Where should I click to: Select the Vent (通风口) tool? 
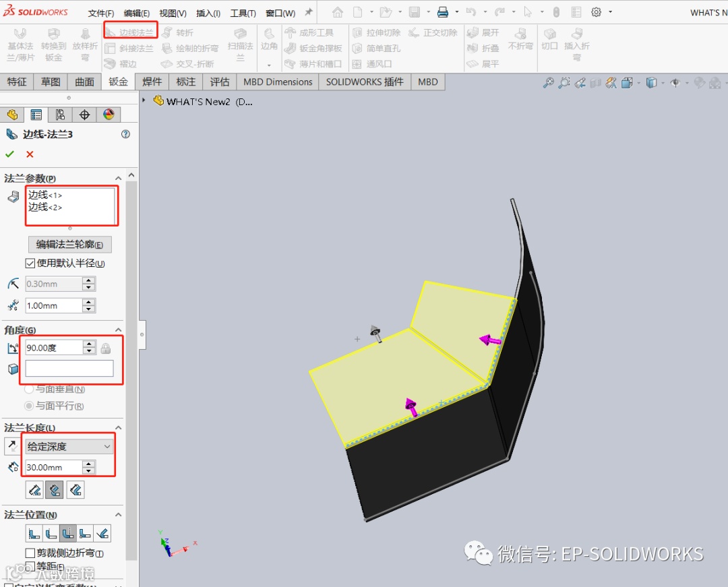pyautogui.click(x=372, y=63)
